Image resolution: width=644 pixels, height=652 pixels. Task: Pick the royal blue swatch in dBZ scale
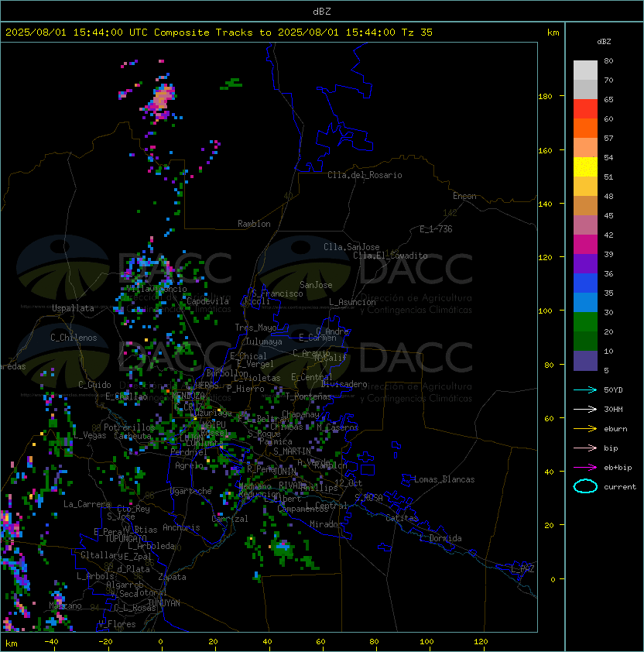pyautogui.click(x=585, y=283)
